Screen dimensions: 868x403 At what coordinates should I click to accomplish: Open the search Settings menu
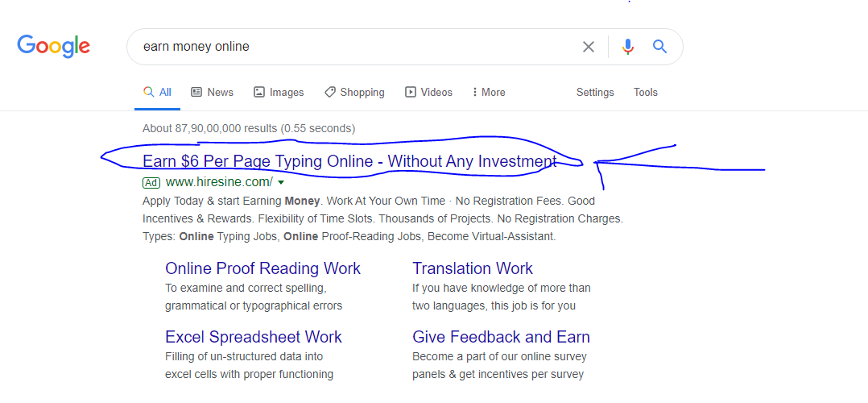coord(595,93)
